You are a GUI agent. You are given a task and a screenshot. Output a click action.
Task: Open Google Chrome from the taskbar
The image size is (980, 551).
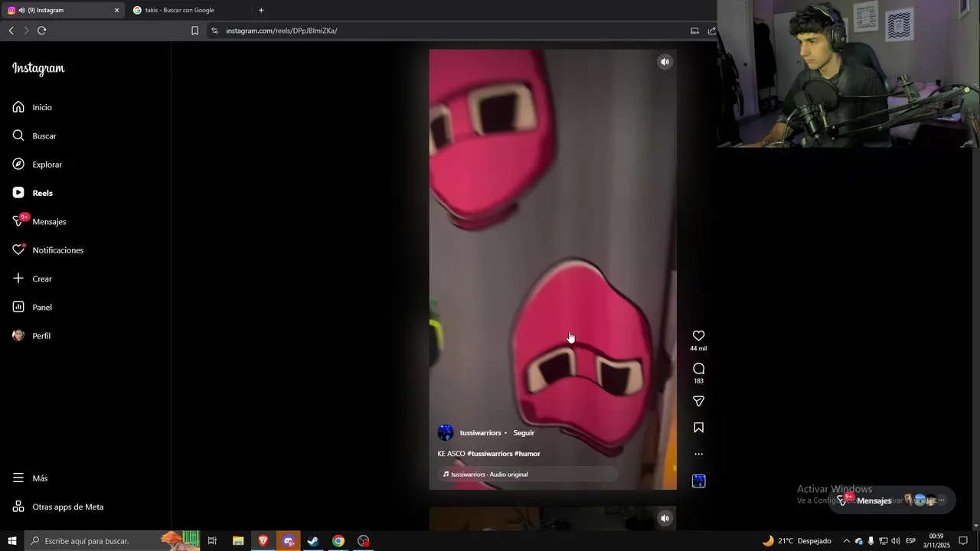coord(338,541)
